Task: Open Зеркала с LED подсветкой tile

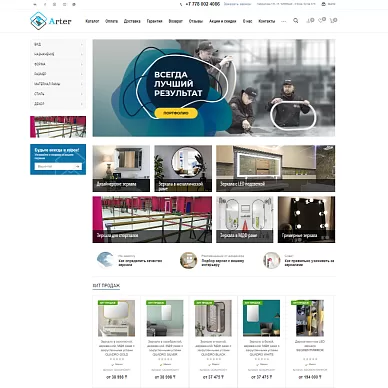Action: click(x=275, y=168)
